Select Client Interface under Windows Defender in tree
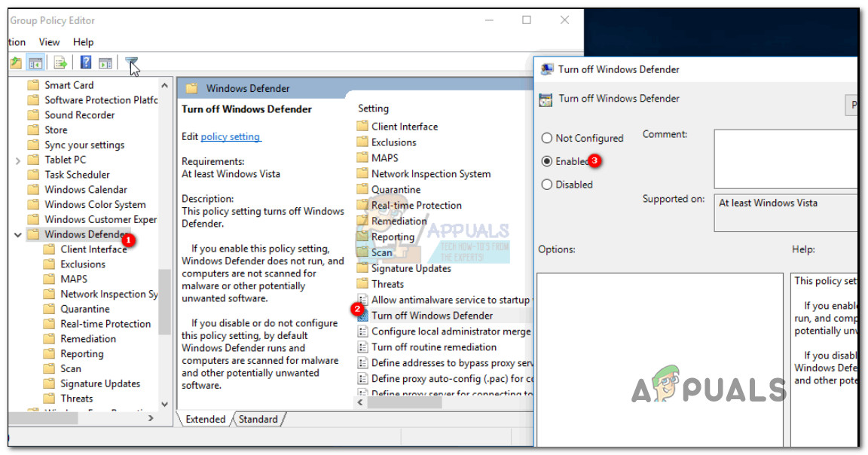This screenshot has width=868, height=455. (x=93, y=249)
